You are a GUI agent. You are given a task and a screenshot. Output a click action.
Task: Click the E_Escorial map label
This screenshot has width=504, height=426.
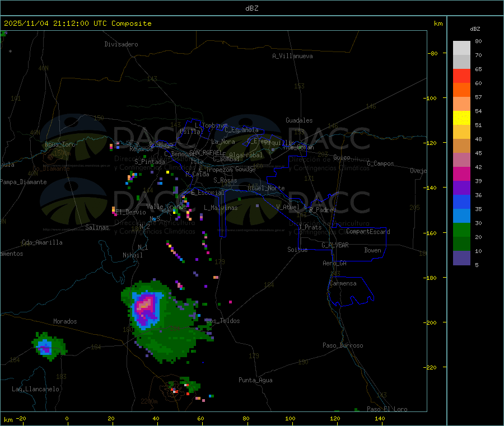(x=208, y=193)
